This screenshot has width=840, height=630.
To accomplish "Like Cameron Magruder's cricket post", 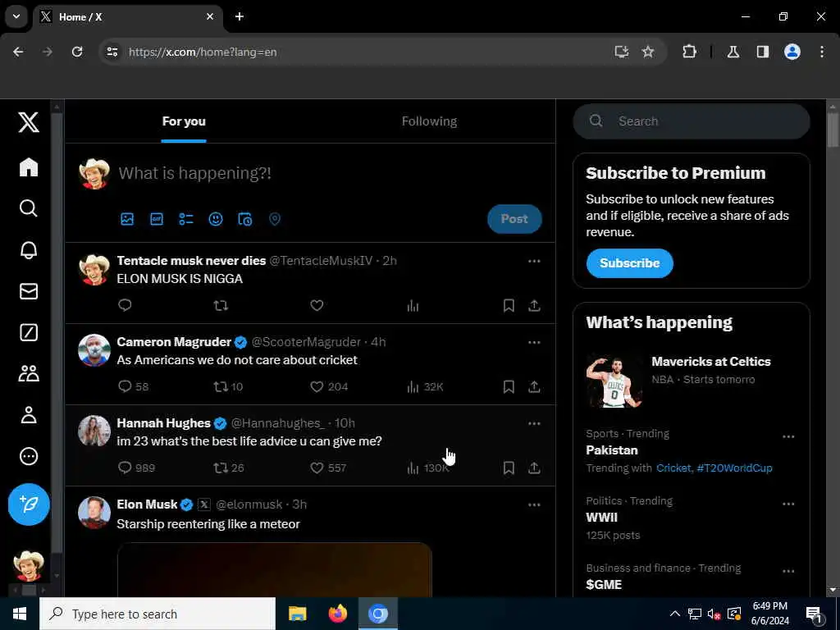I will [330, 386].
